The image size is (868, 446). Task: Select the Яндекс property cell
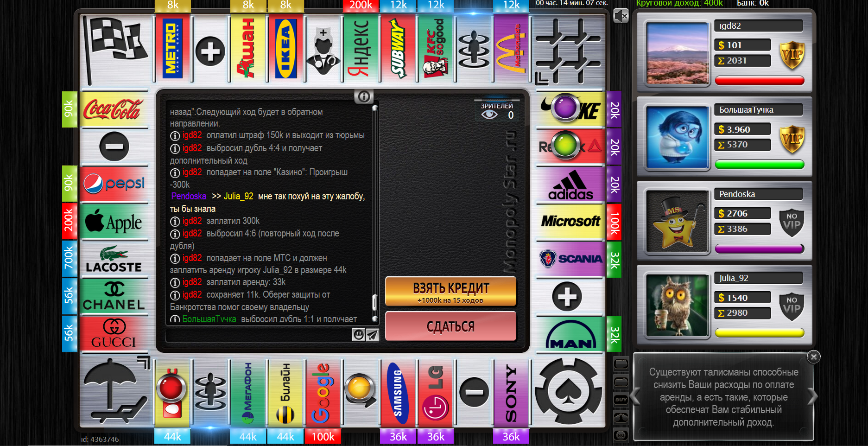pos(361,48)
